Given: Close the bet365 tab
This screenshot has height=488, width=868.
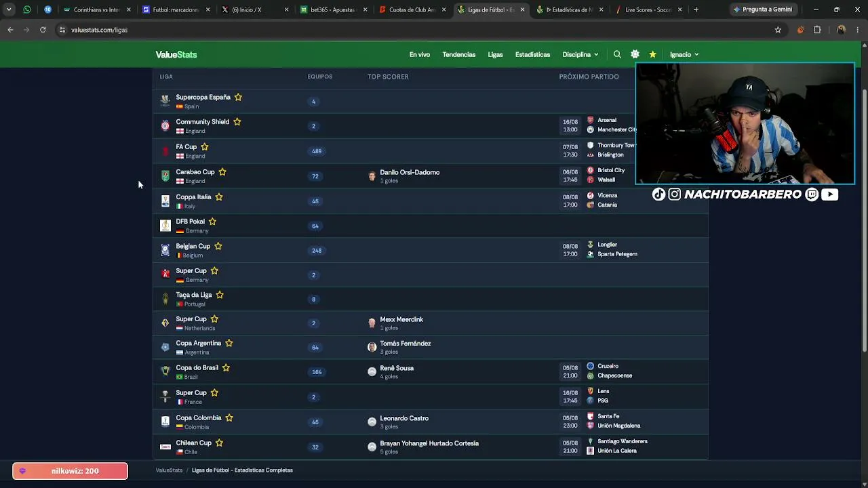Looking at the screenshot, I should point(366,9).
